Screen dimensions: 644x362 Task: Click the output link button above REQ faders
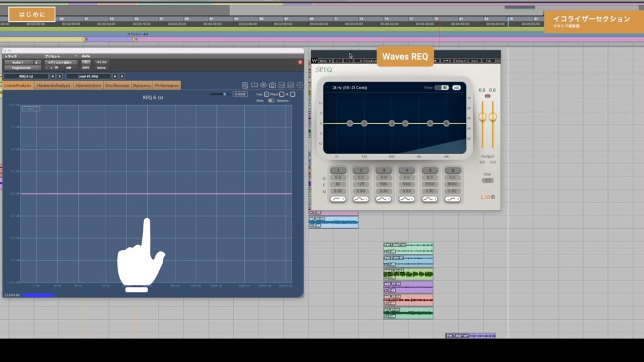pos(487,96)
